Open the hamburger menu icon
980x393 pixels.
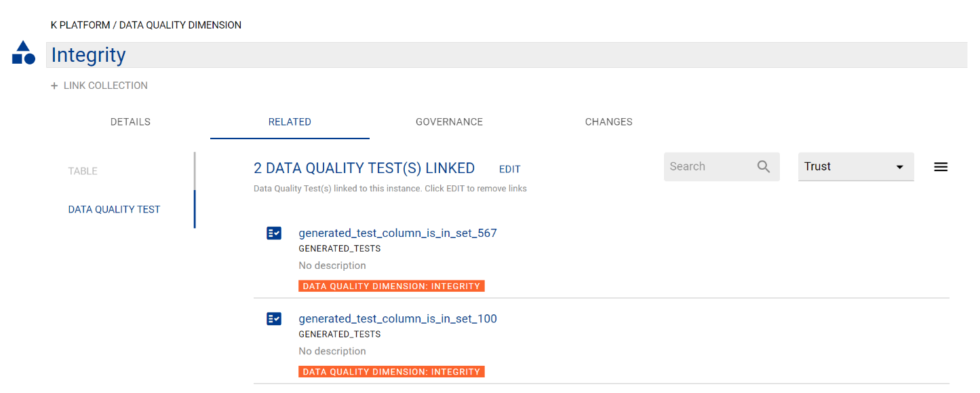coord(940,167)
